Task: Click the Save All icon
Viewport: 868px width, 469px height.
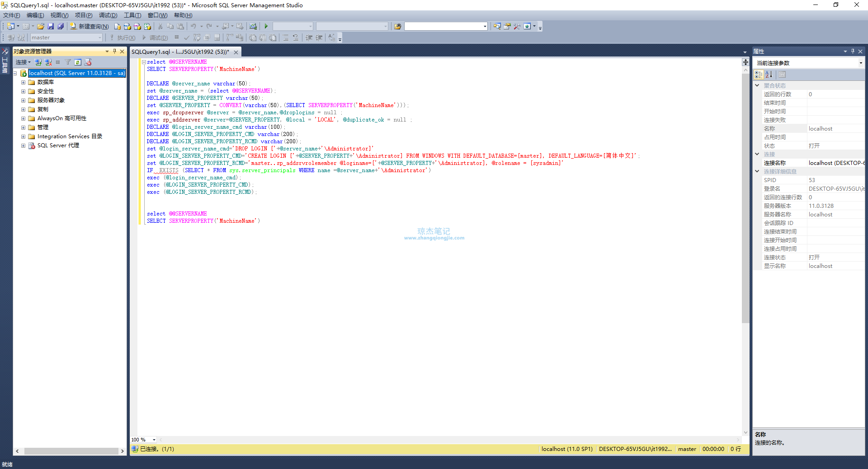Action: [x=61, y=27]
